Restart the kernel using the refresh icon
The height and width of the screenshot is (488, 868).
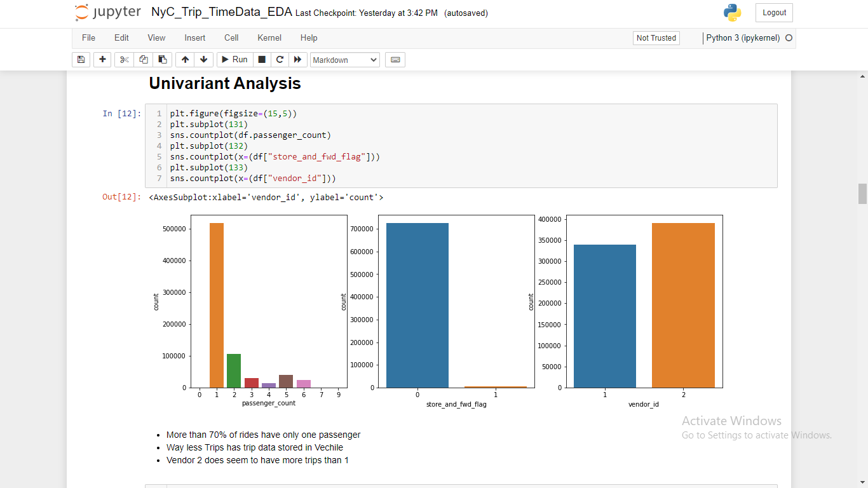pos(280,59)
